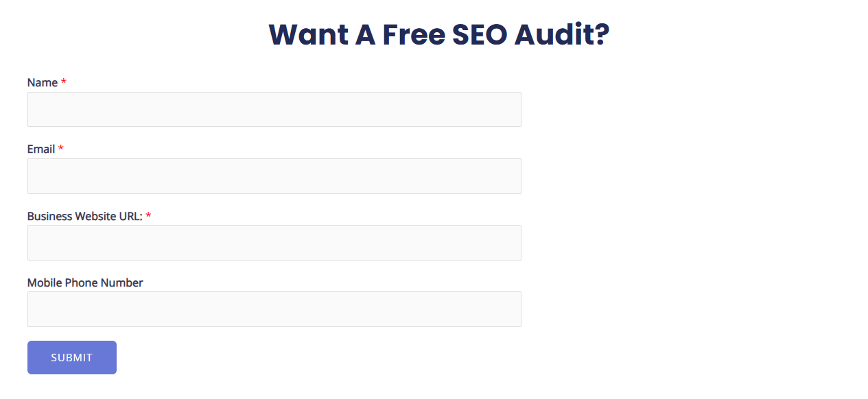Select the Business Website URL input box
The image size is (868, 399).
point(274,243)
